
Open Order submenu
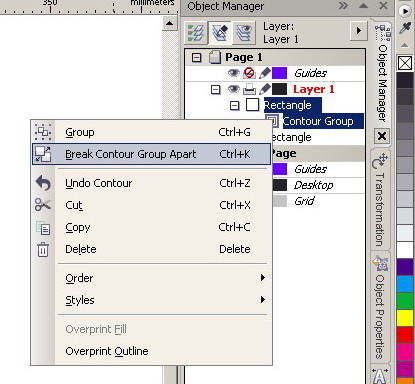click(151, 278)
